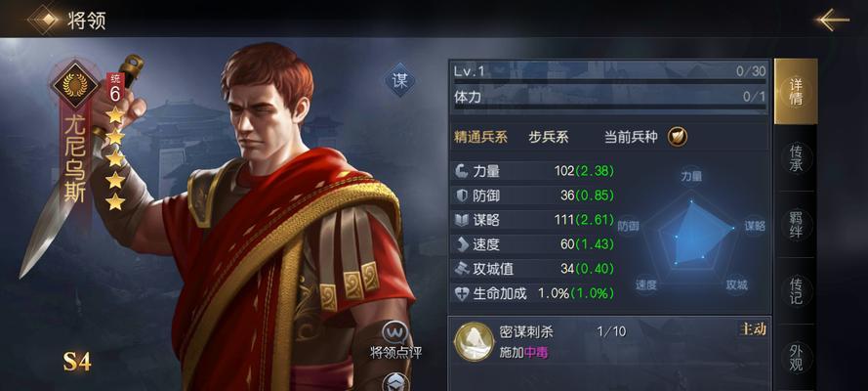The width and height of the screenshot is (868, 391).
Task: Click the 攻城值 hammer stat icon
Action: [462, 269]
